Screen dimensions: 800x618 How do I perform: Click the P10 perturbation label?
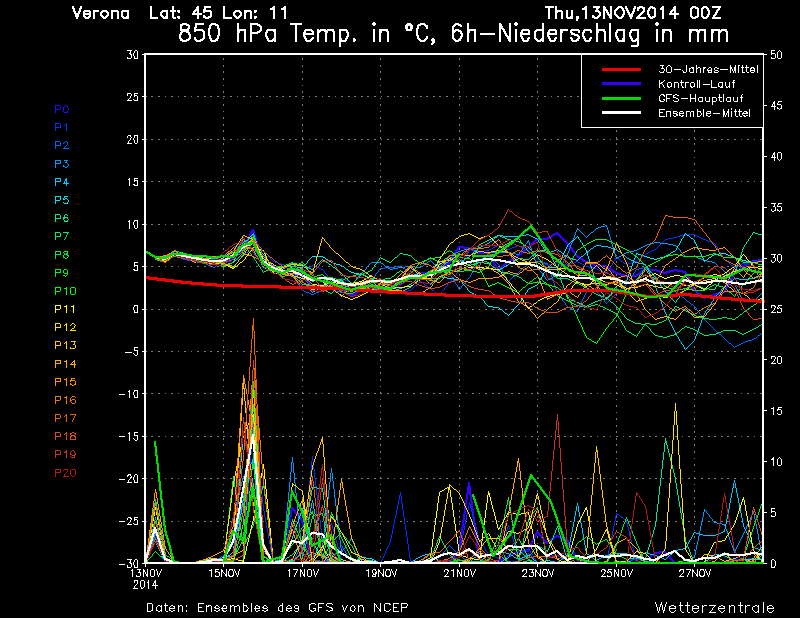[65, 291]
